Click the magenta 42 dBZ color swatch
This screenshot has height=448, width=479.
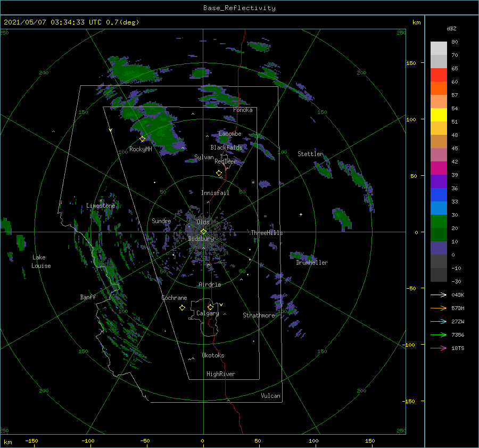coord(439,168)
